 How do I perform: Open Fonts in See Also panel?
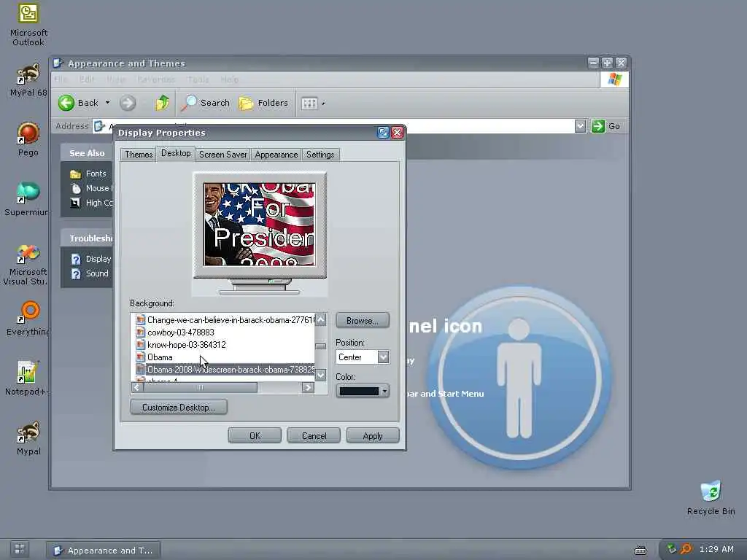point(88,174)
